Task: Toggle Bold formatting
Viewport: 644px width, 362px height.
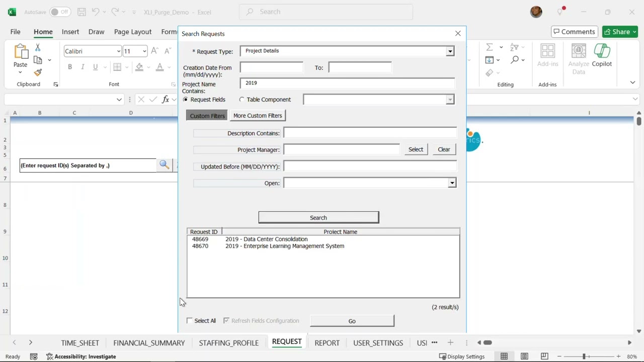Action: [70, 67]
